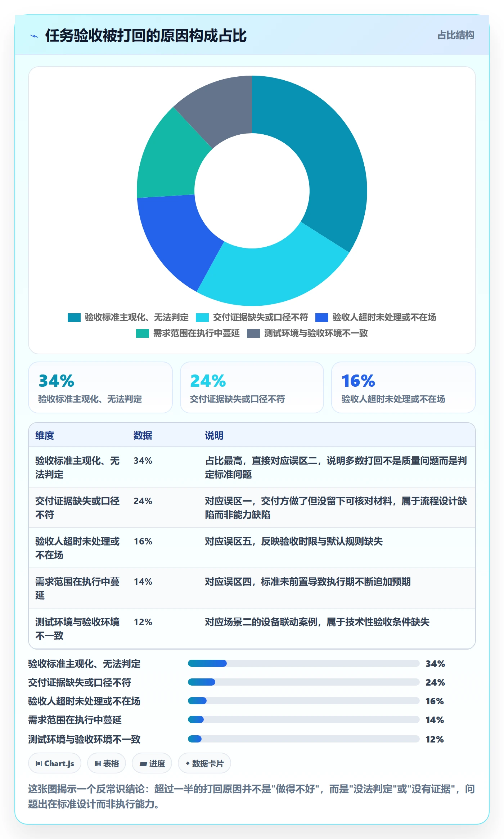Toggle legend swatch for 测试环境与验收环境不一致
504x839 pixels.
click(253, 333)
